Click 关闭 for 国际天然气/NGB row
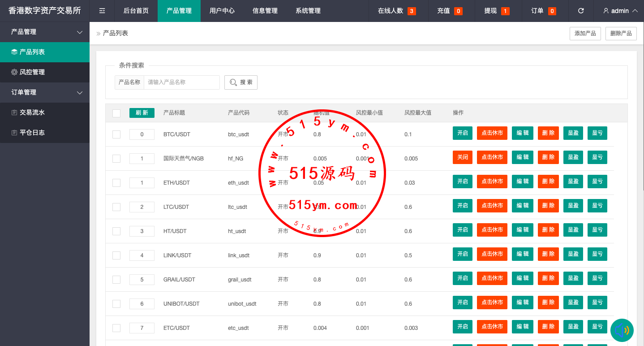The image size is (644, 346). pos(462,157)
